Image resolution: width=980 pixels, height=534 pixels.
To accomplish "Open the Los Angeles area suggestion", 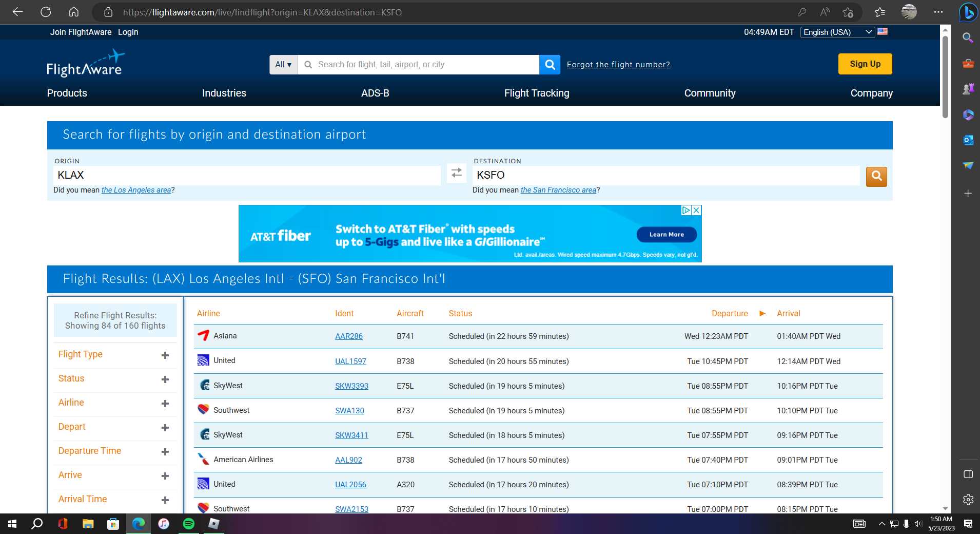I will pos(136,190).
